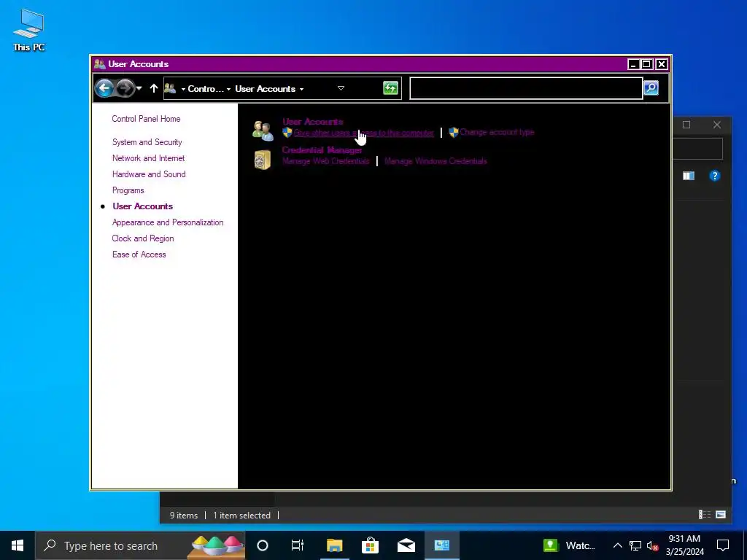This screenshot has width=747, height=560.
Task: Open the Windows Start menu
Action: [18, 545]
